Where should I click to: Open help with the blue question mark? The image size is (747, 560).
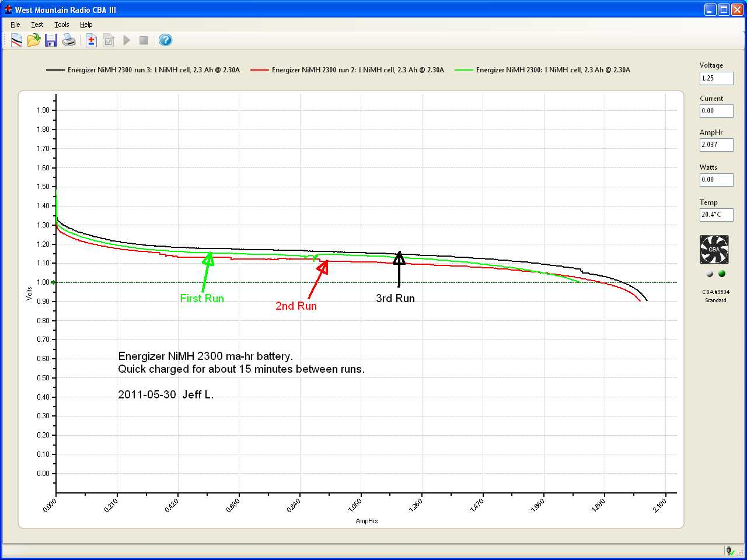[x=165, y=40]
